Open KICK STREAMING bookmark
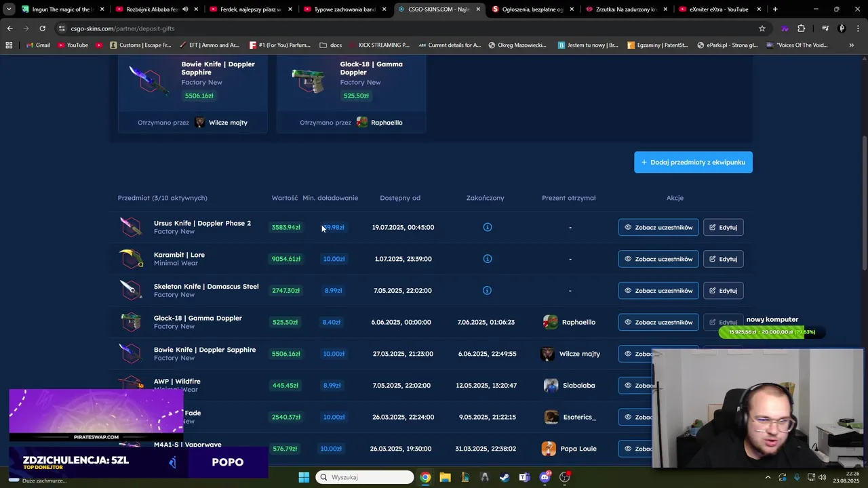 tap(379, 45)
